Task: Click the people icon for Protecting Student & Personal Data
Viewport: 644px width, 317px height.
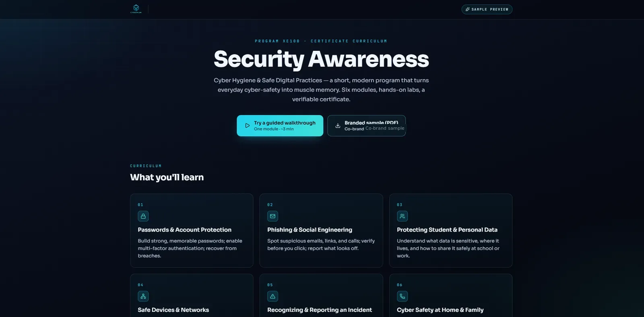Action: (402, 216)
